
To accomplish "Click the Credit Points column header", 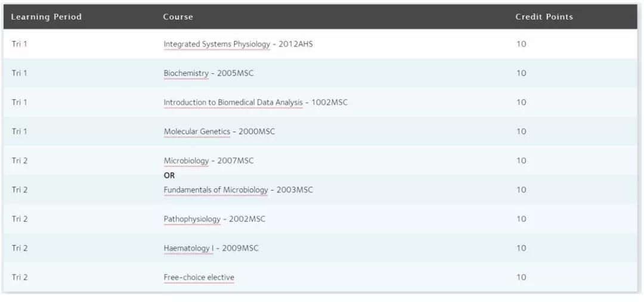I will tap(544, 17).
